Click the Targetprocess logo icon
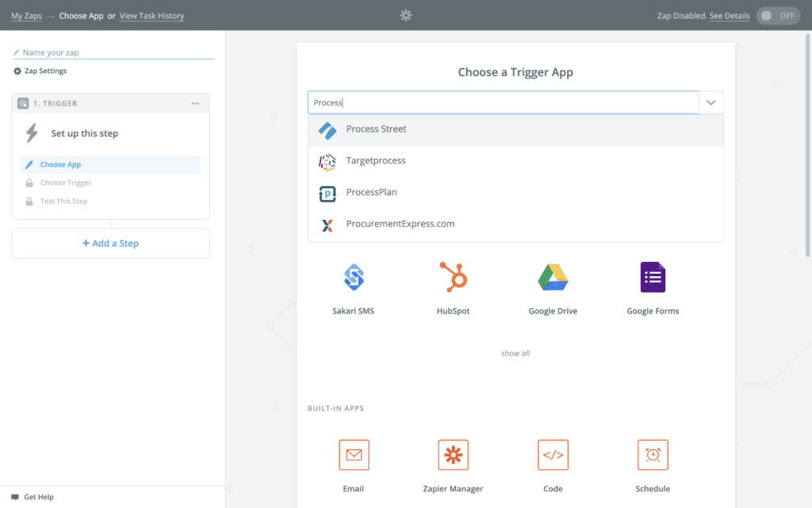Viewport: 812px width, 508px height. pyautogui.click(x=327, y=162)
